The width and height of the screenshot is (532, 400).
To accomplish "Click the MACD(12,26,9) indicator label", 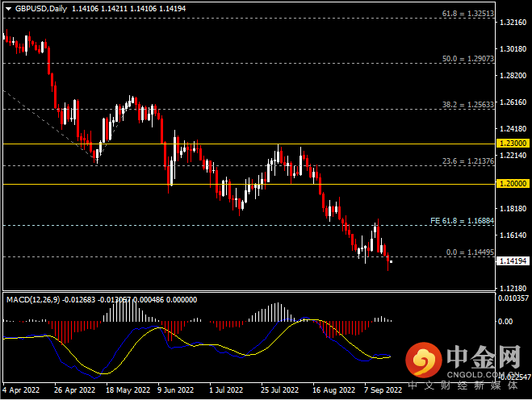I will point(33,300).
